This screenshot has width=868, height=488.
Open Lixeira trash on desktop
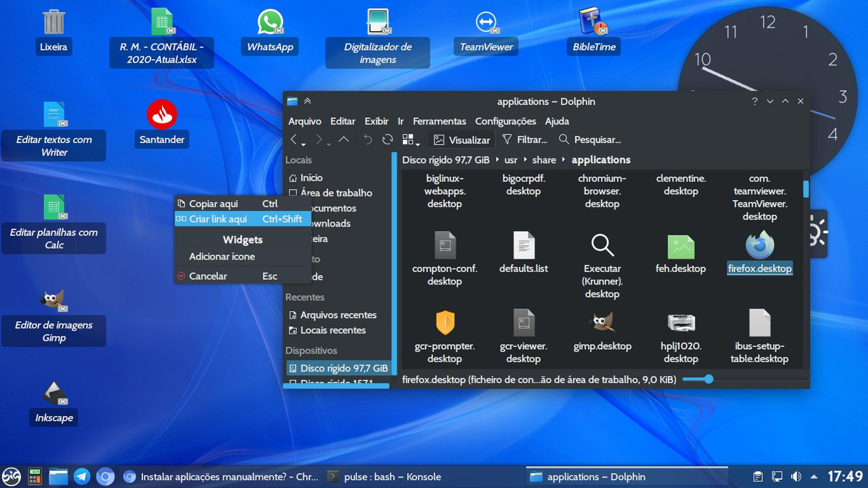point(54,32)
